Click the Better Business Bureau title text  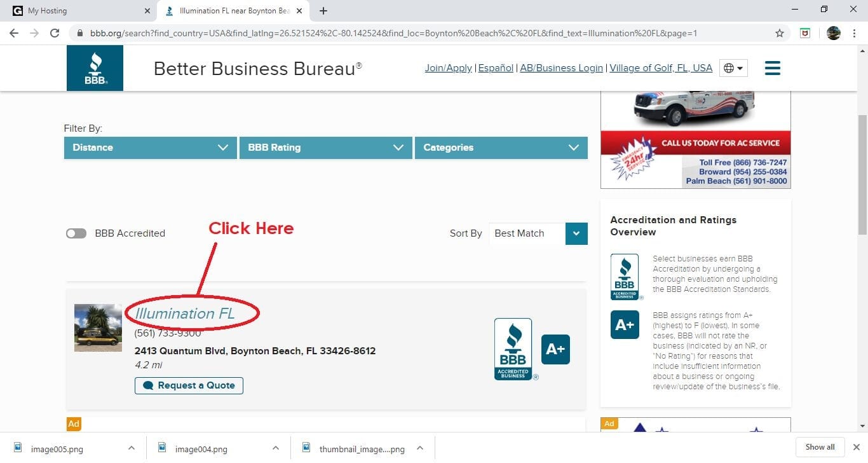(x=258, y=69)
